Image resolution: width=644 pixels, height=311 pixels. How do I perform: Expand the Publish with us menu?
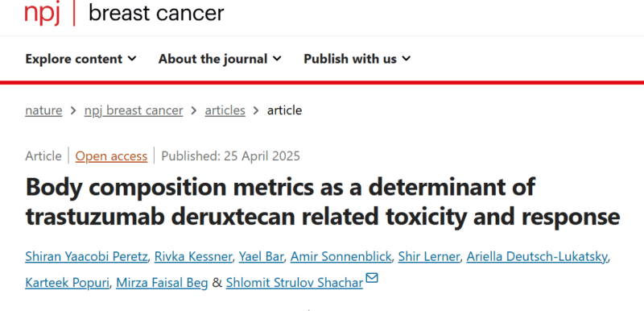click(x=357, y=59)
